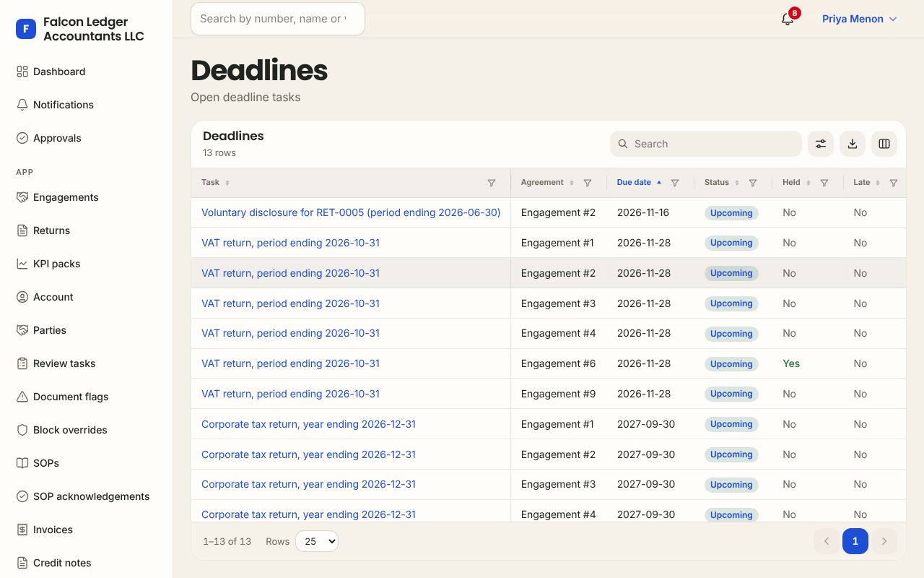Filter the Held column
Viewport: 924px width, 578px height.
824,183
